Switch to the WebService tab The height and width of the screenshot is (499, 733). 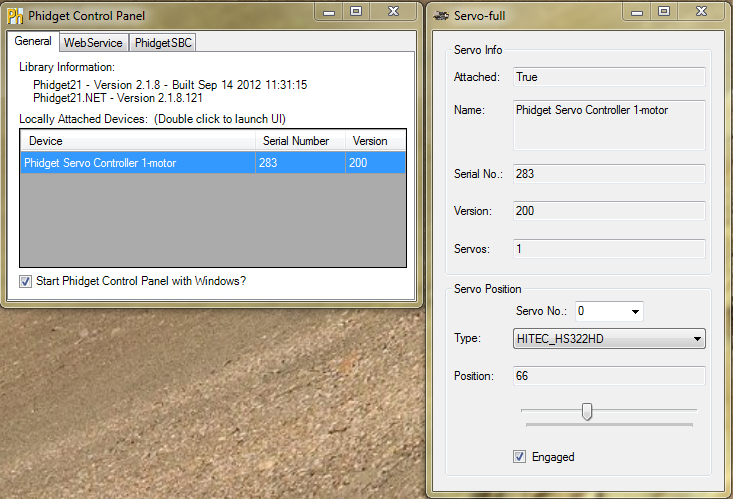tap(93, 43)
